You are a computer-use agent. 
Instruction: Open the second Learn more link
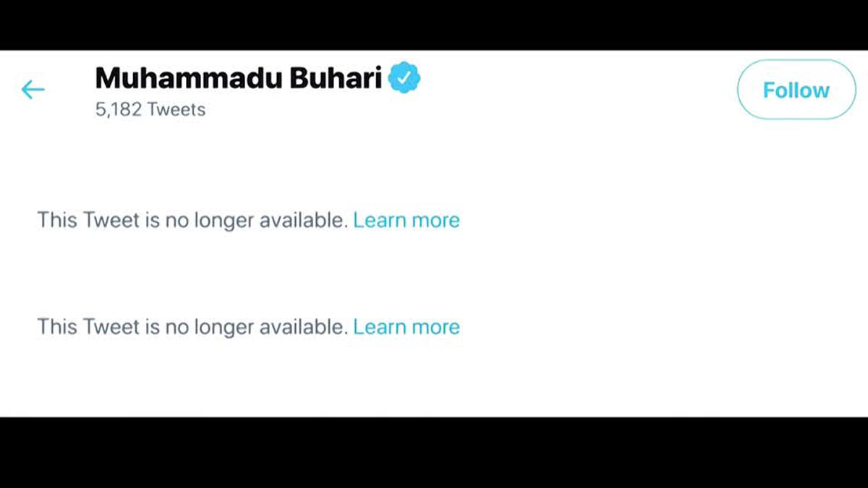(x=406, y=327)
